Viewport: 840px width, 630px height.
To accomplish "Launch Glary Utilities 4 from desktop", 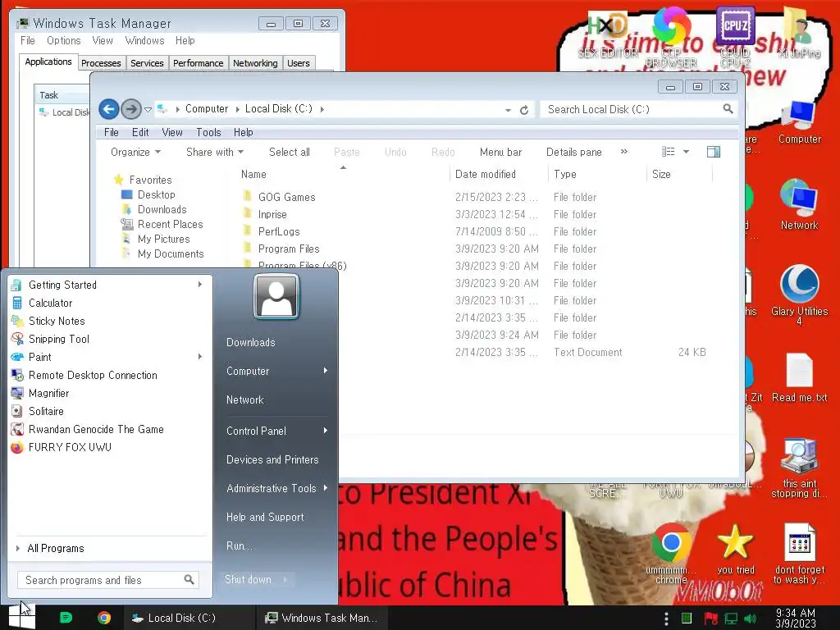I will coord(799,294).
